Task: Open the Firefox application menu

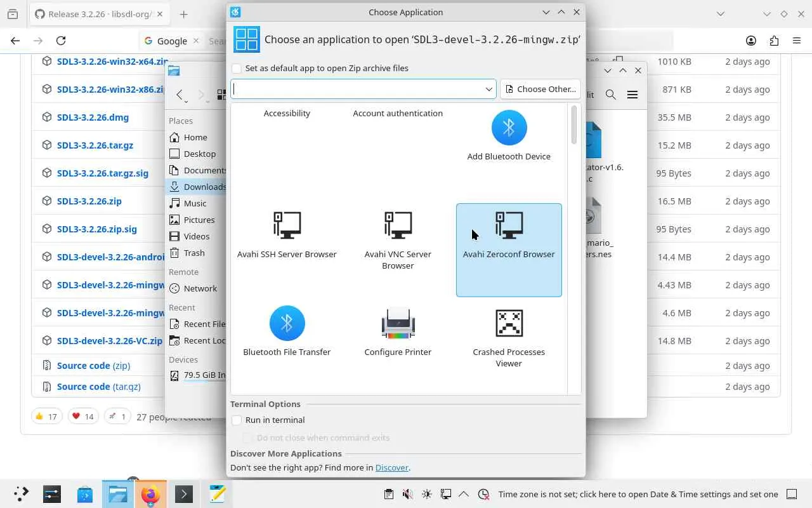Action: click(x=797, y=41)
